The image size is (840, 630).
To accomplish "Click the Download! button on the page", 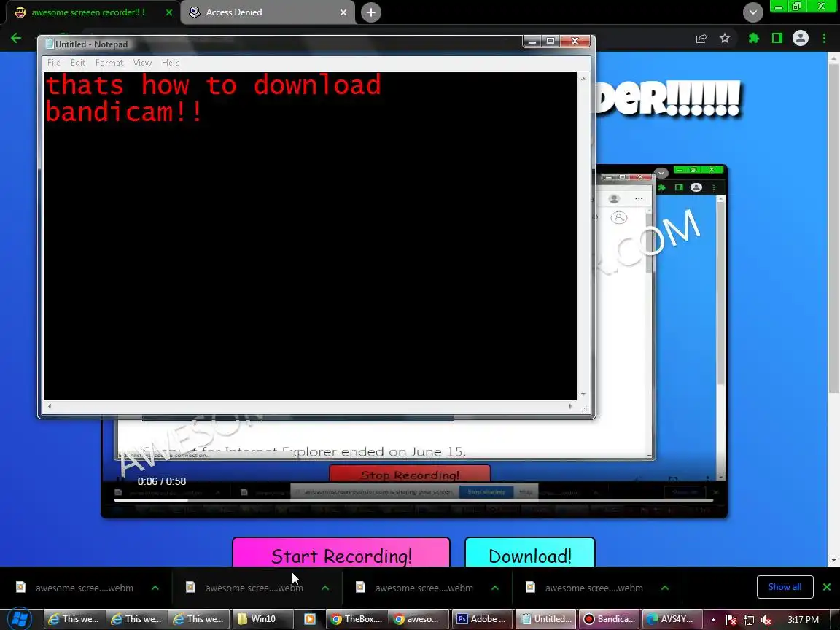I will point(530,552).
